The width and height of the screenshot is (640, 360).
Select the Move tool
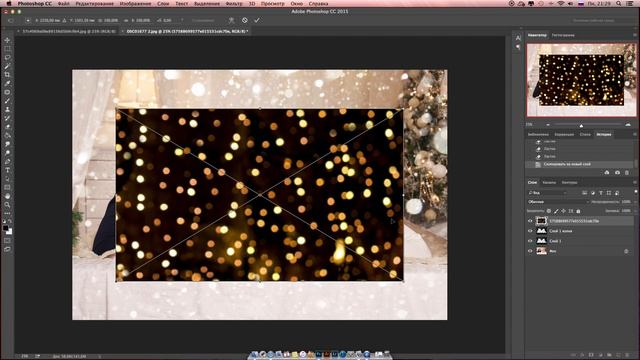[7, 40]
